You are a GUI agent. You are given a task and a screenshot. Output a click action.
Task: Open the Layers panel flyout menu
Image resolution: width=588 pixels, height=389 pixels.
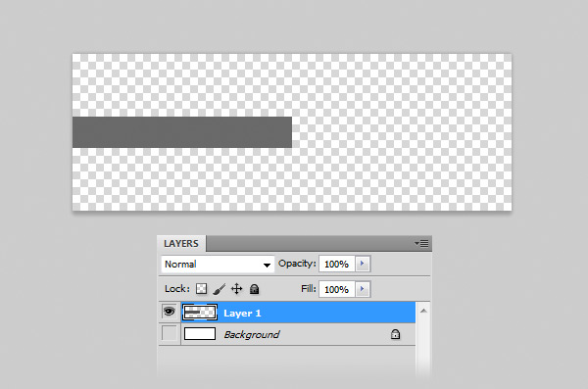pyautogui.click(x=421, y=244)
